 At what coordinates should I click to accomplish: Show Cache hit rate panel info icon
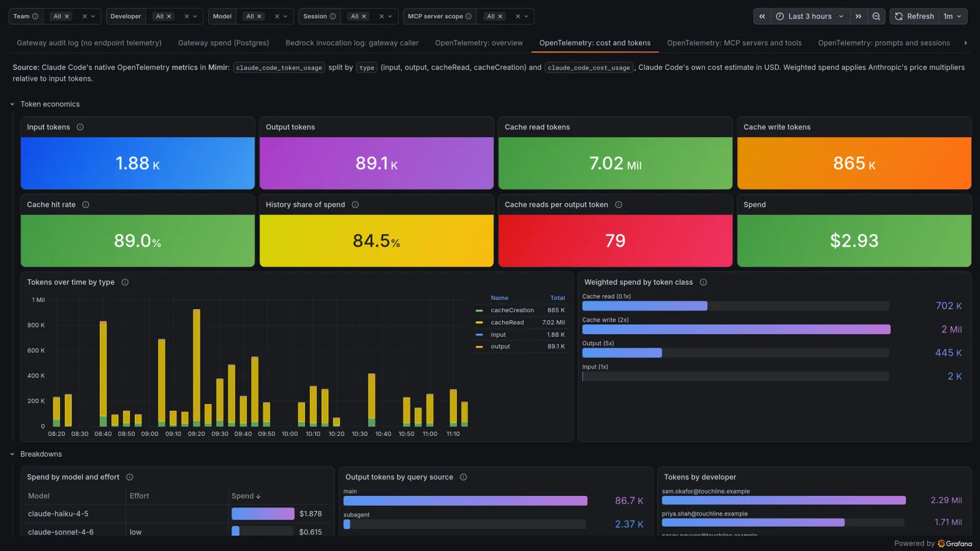[86, 205]
